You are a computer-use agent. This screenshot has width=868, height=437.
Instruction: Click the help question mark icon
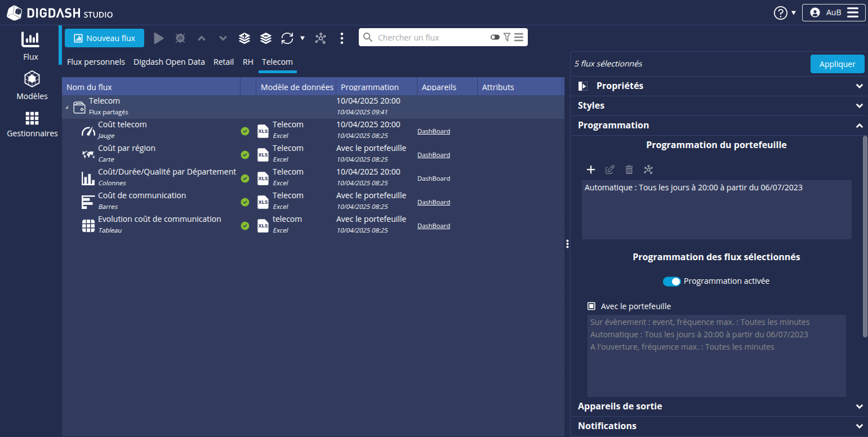click(x=781, y=13)
